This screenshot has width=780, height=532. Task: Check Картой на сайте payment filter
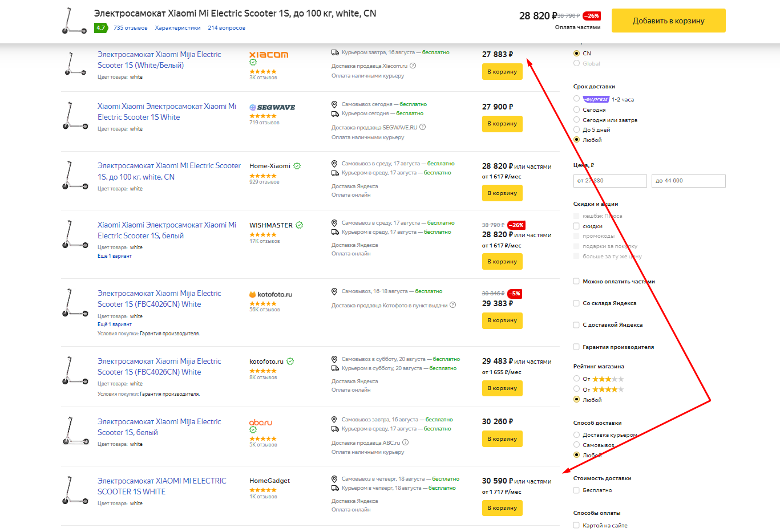[576, 525]
